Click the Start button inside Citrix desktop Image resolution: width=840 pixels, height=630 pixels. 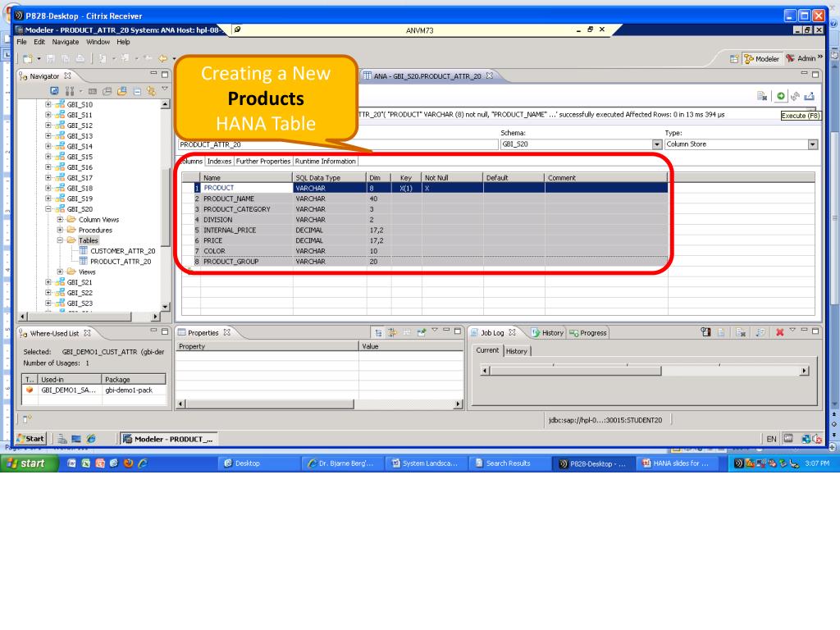point(32,439)
